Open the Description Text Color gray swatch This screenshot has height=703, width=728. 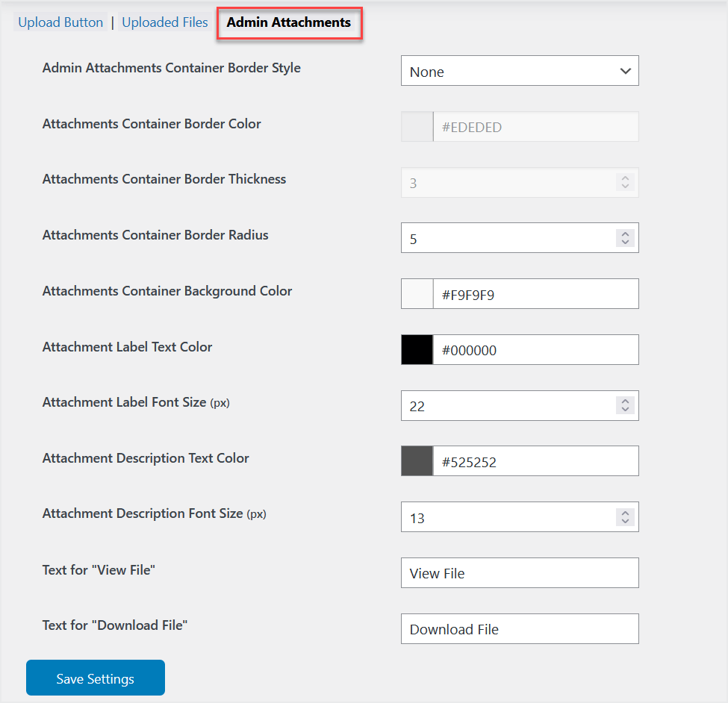pyautogui.click(x=417, y=461)
